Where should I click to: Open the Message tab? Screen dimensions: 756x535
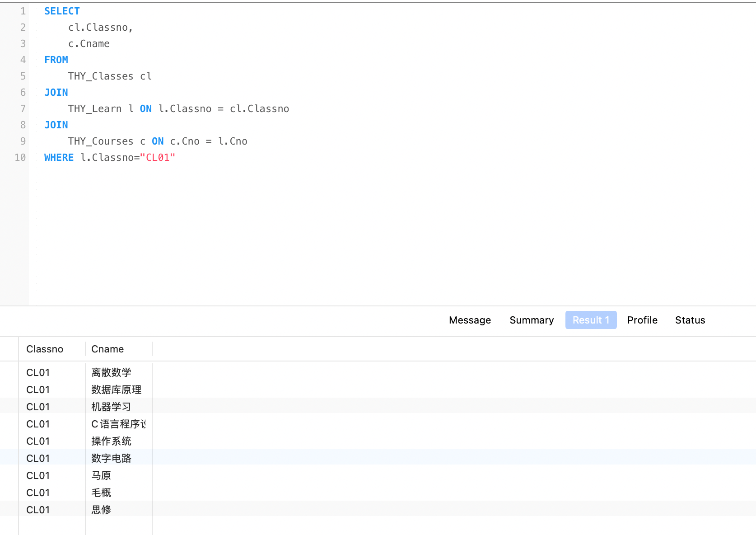470,320
